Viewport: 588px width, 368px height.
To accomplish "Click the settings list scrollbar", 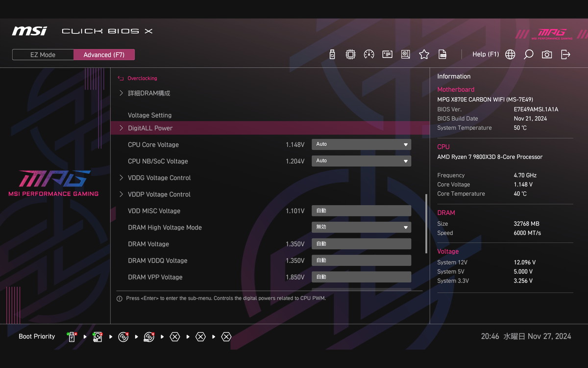I will [x=426, y=223].
